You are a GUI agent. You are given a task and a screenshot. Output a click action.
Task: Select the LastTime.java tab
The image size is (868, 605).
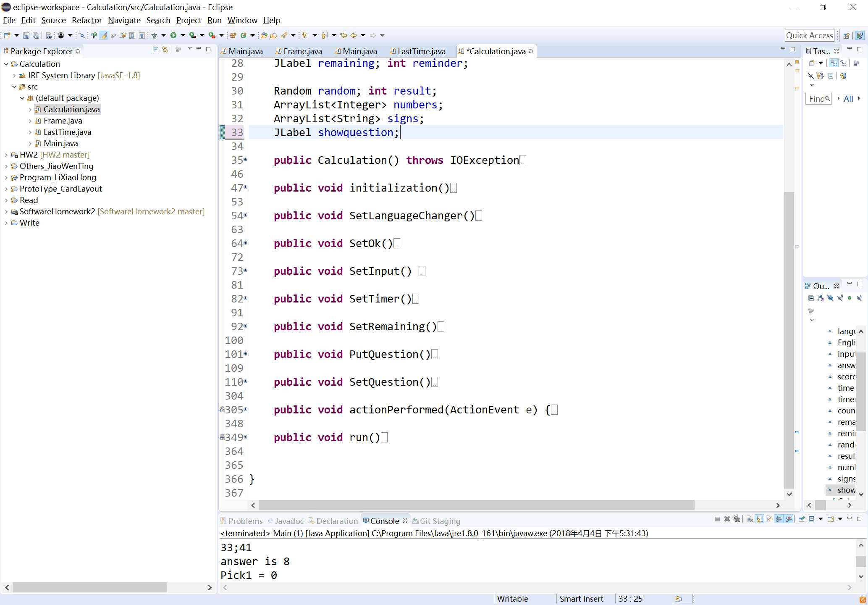point(420,51)
